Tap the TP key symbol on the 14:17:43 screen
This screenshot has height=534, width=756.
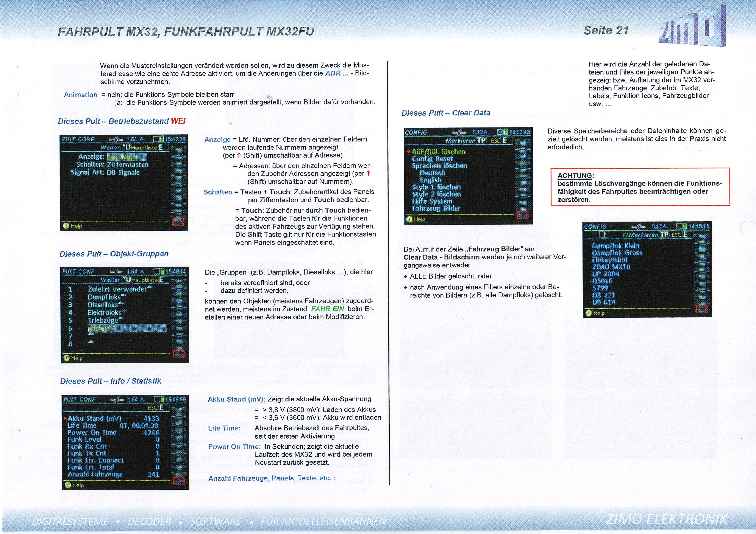481,140
